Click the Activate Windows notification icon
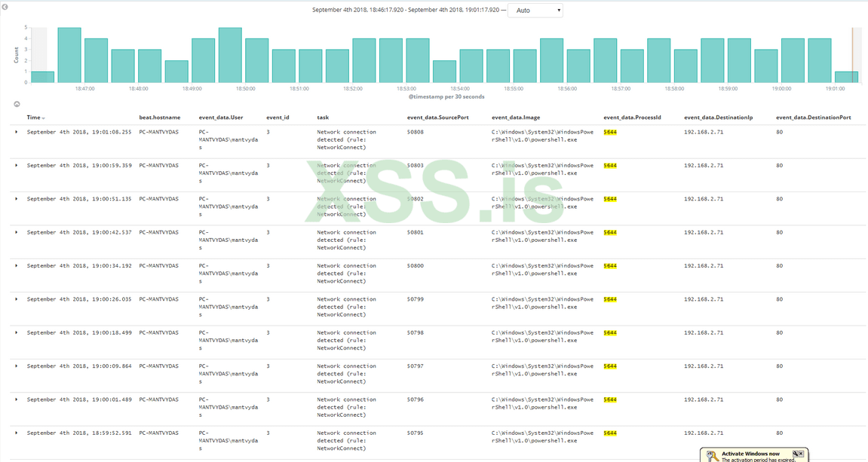The height and width of the screenshot is (462, 868). pyautogui.click(x=711, y=454)
